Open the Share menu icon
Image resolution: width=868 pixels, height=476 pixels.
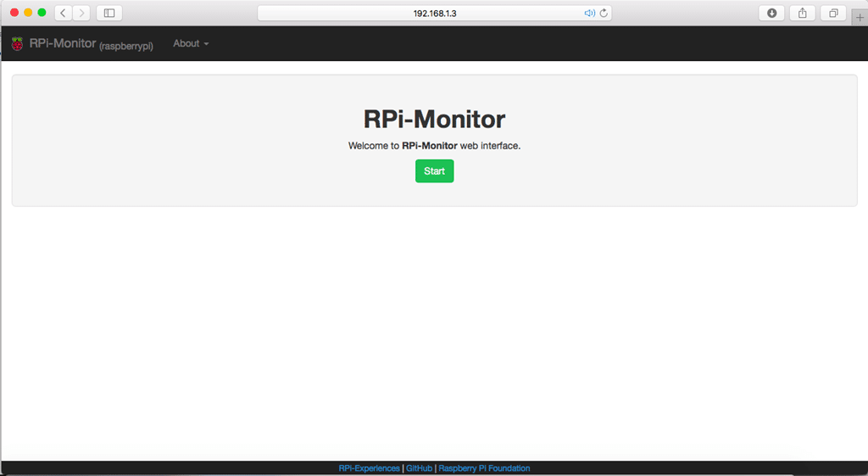(802, 13)
